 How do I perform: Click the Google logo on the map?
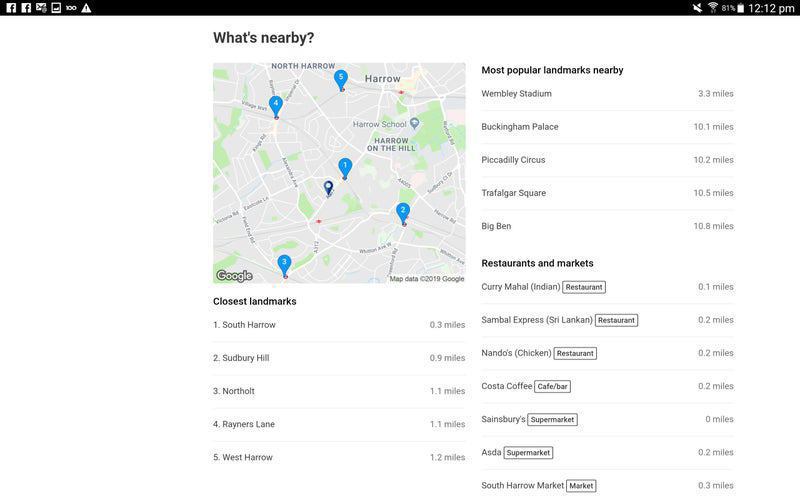(235, 276)
